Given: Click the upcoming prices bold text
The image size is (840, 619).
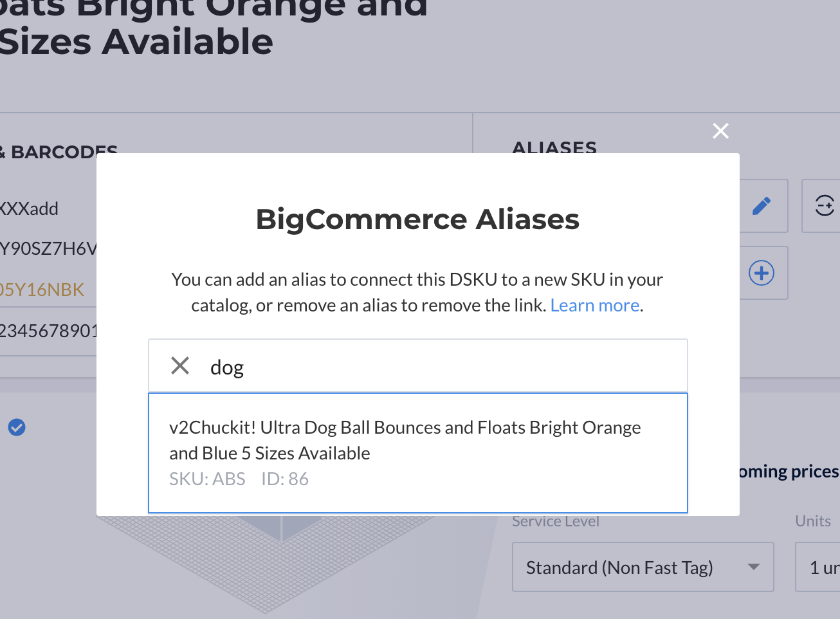Looking at the screenshot, I should 790,472.
